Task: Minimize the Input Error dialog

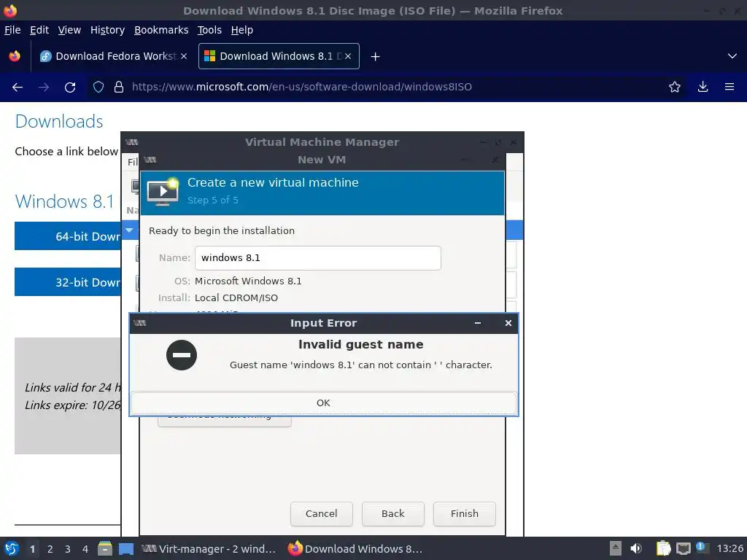Action: click(x=477, y=323)
